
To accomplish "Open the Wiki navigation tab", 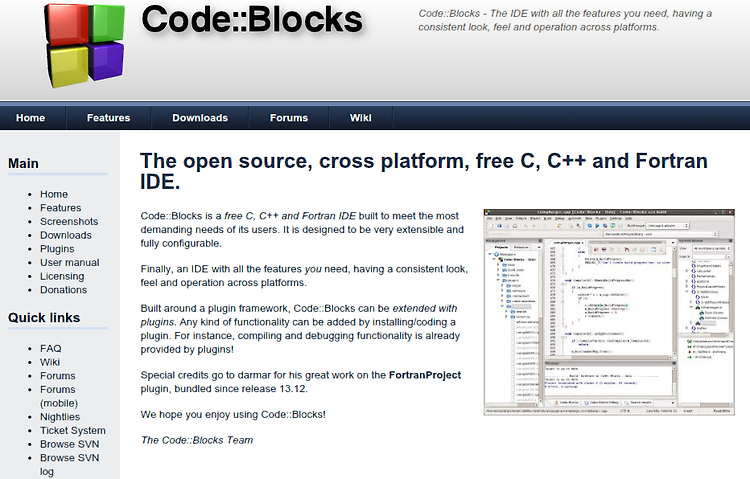I will [360, 118].
